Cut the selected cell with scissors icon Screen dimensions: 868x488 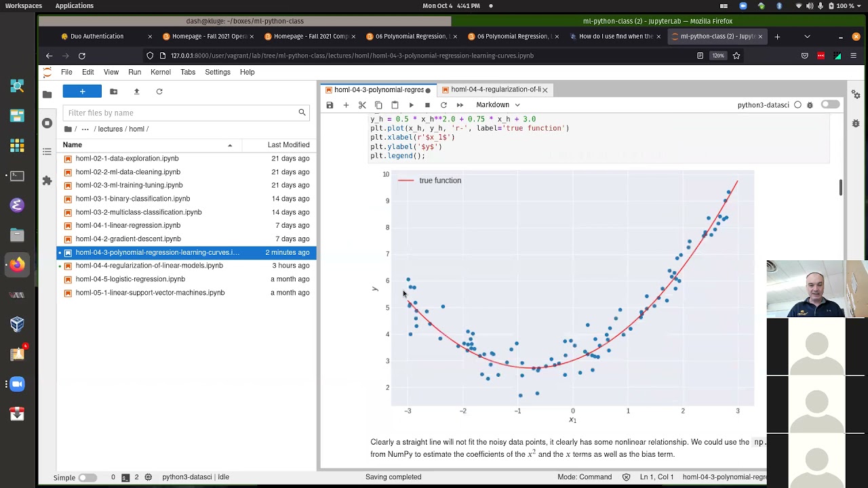(362, 105)
